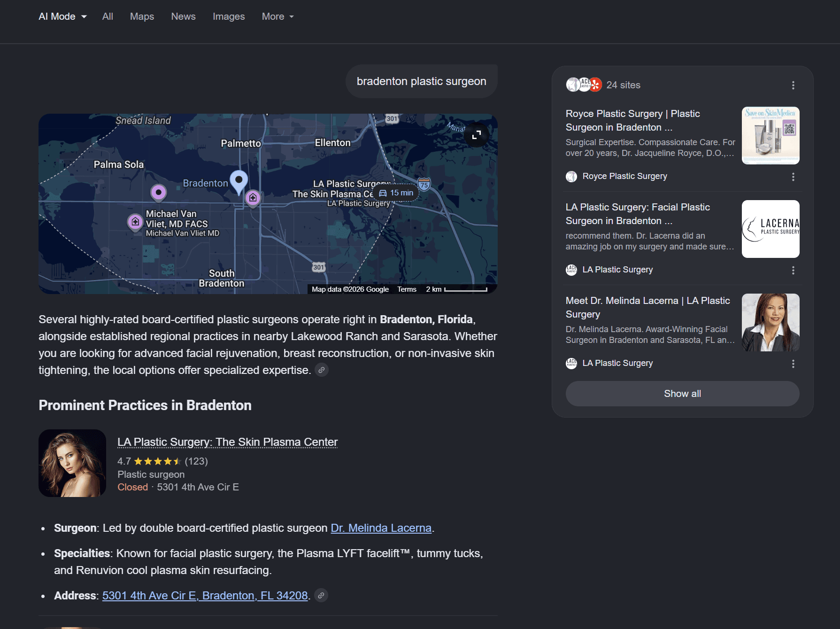Click the 4.7 star rating with 123 reviews
The height and width of the screenshot is (629, 840).
pyautogui.click(x=162, y=461)
